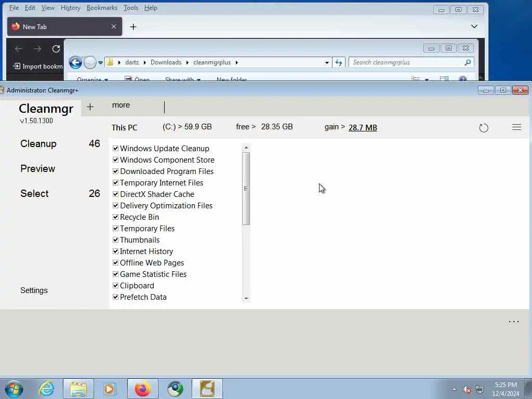The height and width of the screenshot is (399, 532).
Task: Show hidden system tray icons
Action: point(454,390)
